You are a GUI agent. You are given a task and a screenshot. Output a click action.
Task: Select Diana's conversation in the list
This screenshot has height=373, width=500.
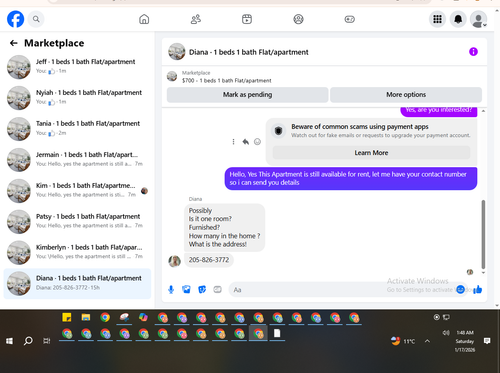click(77, 283)
